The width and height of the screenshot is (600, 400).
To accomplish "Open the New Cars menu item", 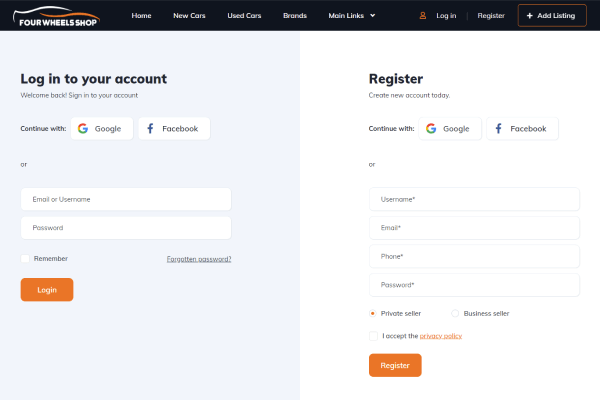I will (x=189, y=16).
